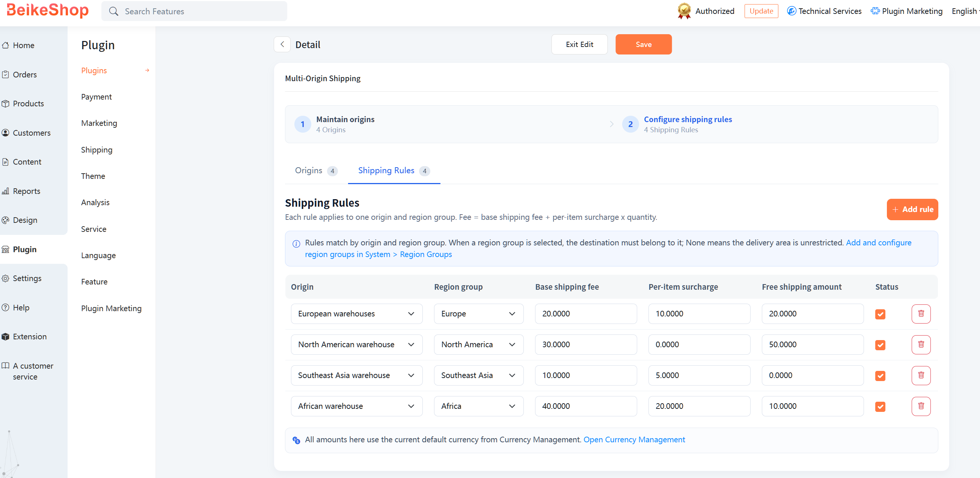Open Feature in the Plugin submenu
980x478 pixels.
pos(94,282)
